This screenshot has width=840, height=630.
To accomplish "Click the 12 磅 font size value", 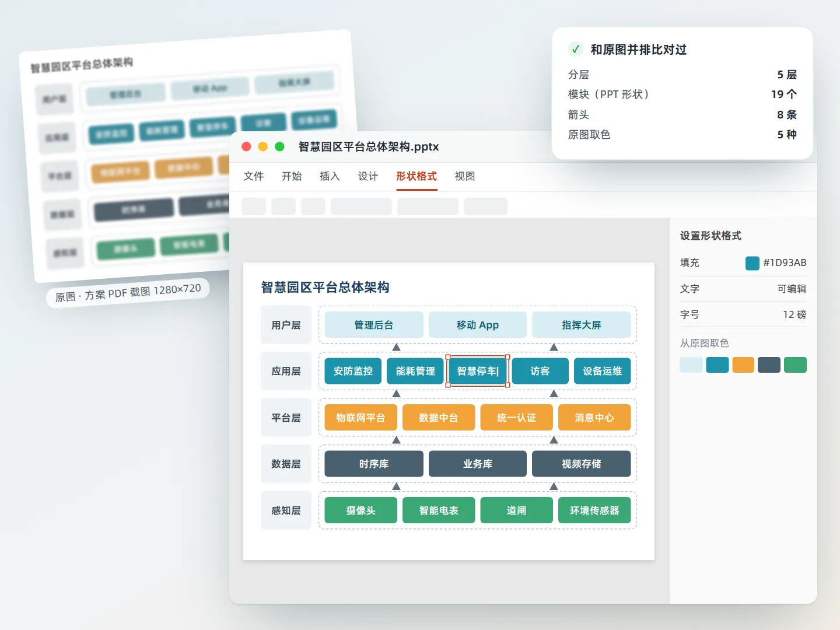I will coord(794,314).
